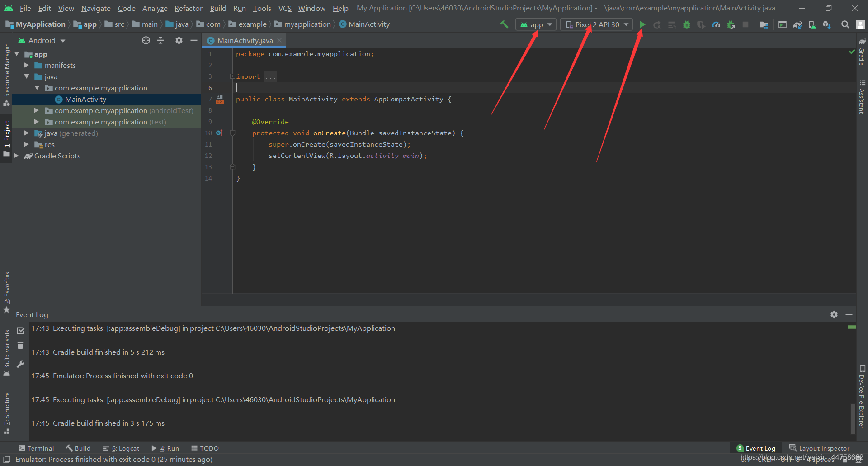Image resolution: width=868 pixels, height=466 pixels.
Task: Click Run with Coverage icon
Action: tap(701, 24)
